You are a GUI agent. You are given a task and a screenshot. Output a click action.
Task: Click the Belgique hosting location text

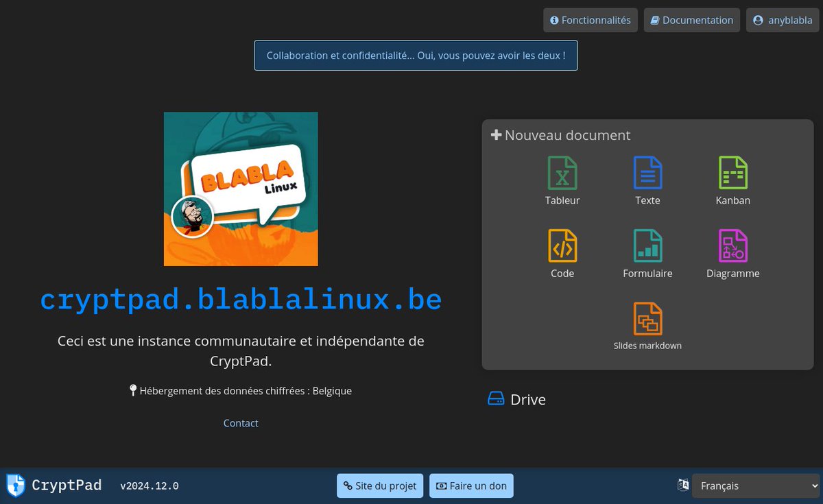pos(240,391)
